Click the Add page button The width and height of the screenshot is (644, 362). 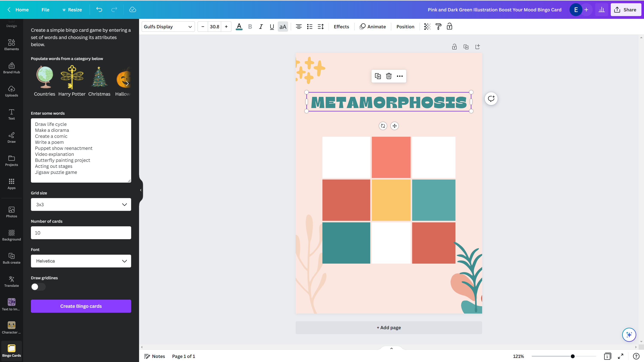tap(389, 327)
